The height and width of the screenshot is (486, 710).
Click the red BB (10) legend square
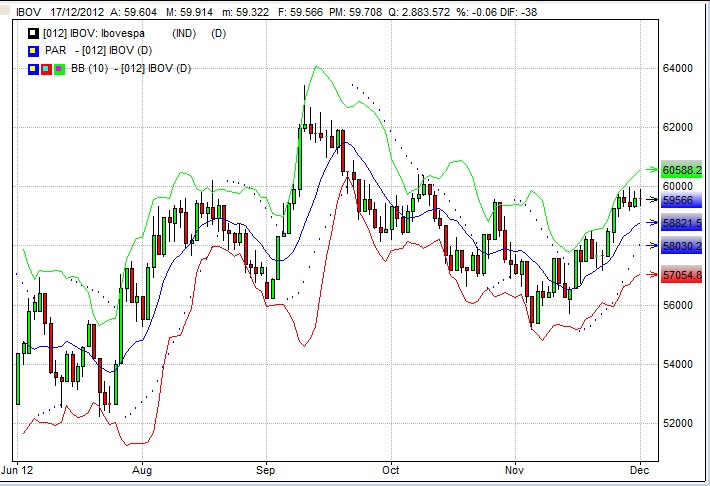click(x=45, y=68)
